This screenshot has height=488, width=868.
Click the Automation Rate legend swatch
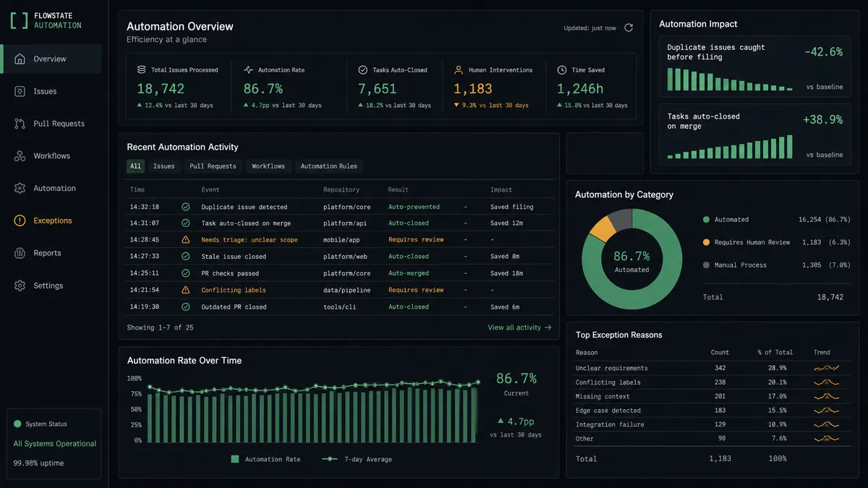[235, 459]
